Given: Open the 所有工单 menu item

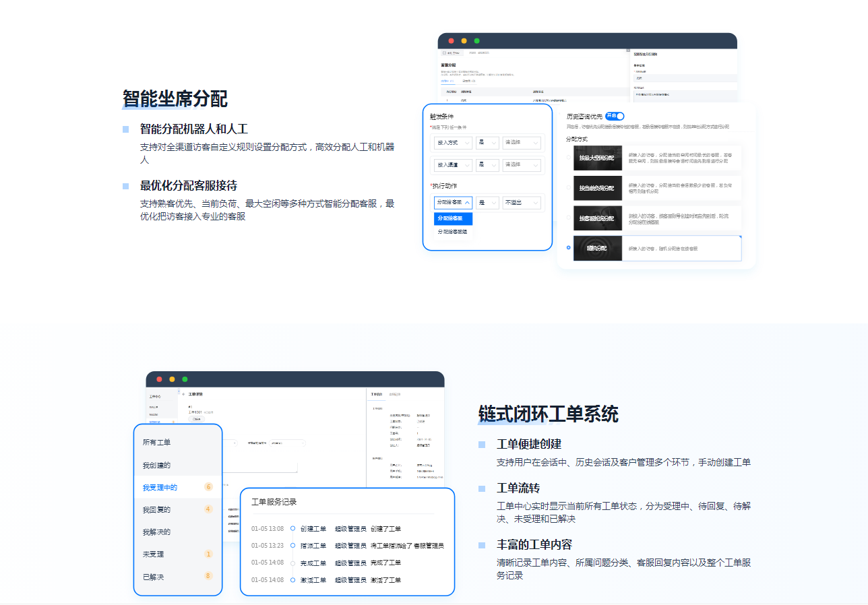Looking at the screenshot, I should click(x=156, y=442).
